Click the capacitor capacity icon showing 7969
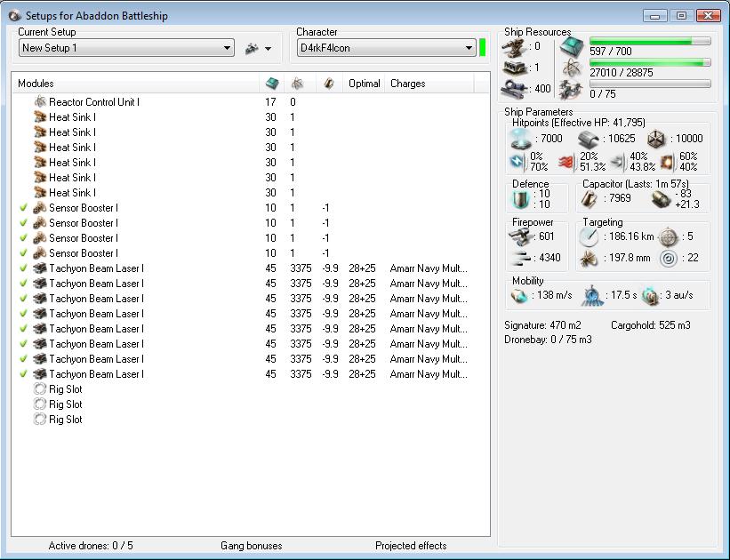 (589, 199)
